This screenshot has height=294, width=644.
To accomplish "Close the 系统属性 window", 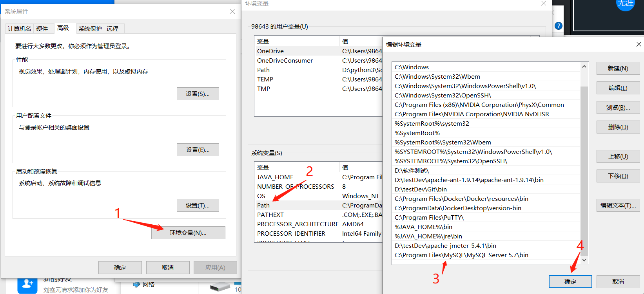I will pyautogui.click(x=232, y=11).
